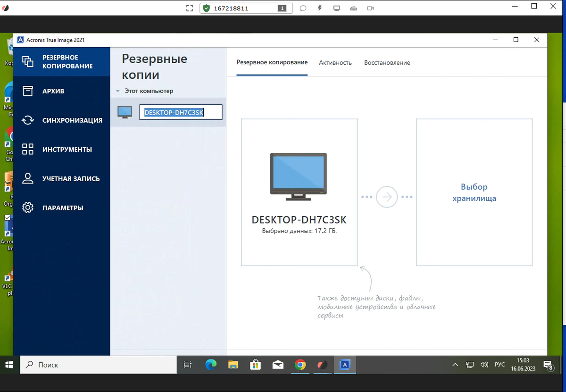
Task: Switch to the Активность tab
Action: click(x=335, y=62)
